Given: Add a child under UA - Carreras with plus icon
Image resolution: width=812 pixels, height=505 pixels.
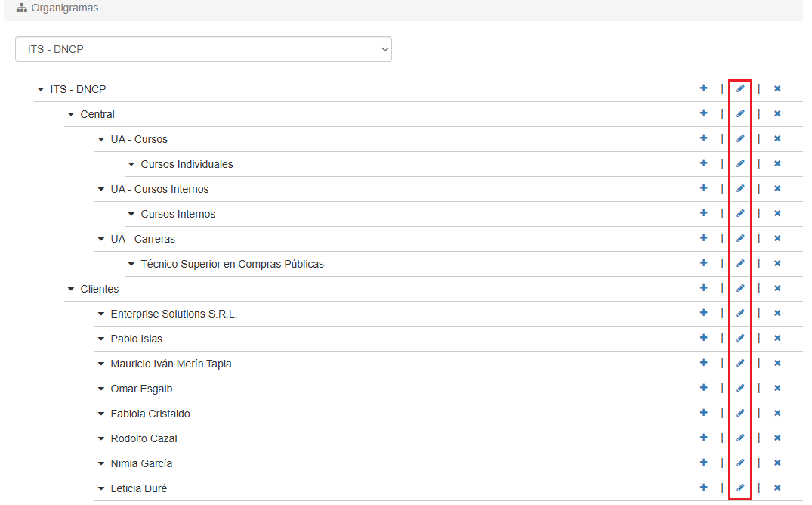Looking at the screenshot, I should [703, 238].
